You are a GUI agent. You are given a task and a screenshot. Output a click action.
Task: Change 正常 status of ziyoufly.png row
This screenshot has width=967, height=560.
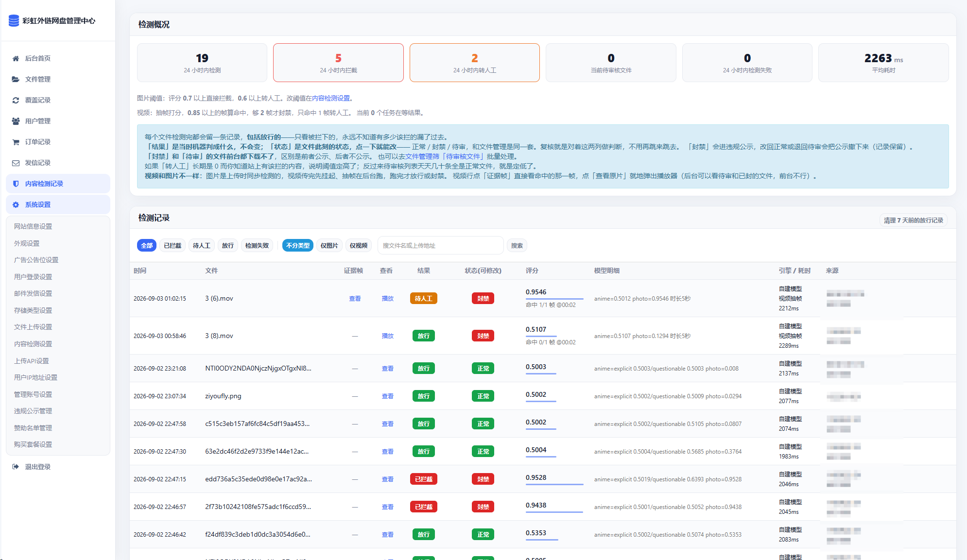(x=483, y=396)
